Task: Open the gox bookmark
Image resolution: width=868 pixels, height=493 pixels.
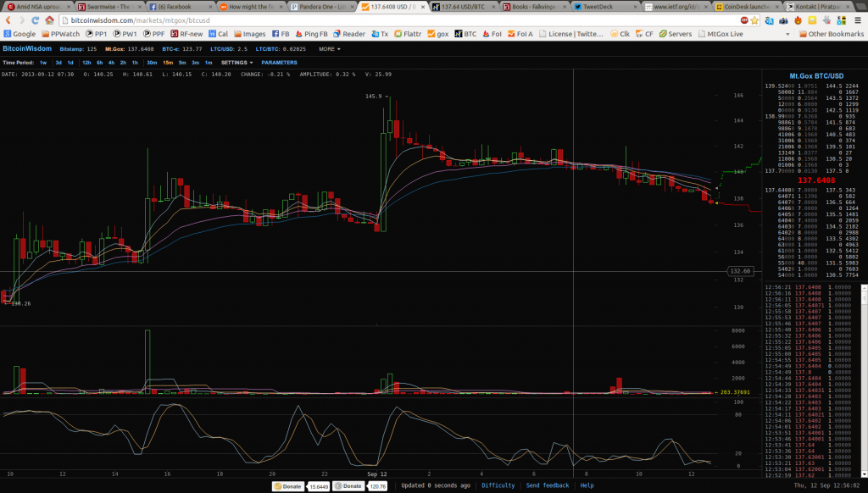Action: click(438, 34)
